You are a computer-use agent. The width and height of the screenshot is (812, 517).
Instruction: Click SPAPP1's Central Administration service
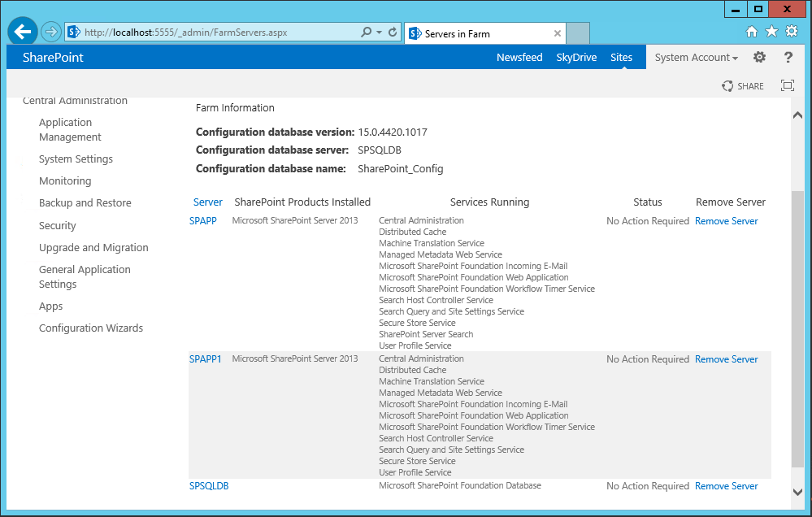coord(421,358)
